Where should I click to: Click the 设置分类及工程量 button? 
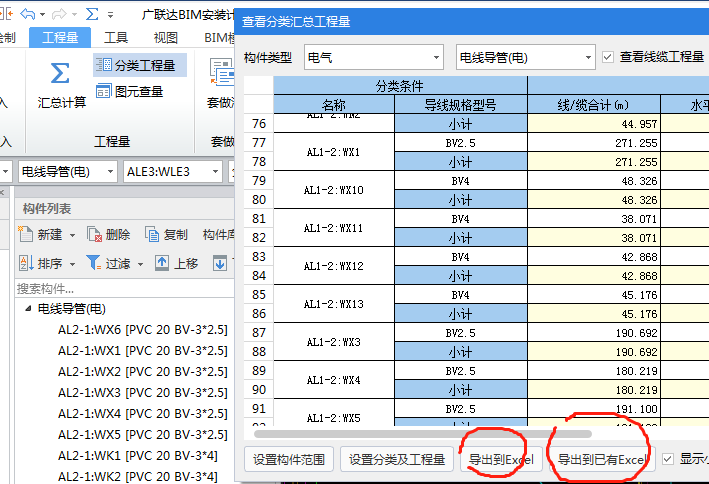397,460
